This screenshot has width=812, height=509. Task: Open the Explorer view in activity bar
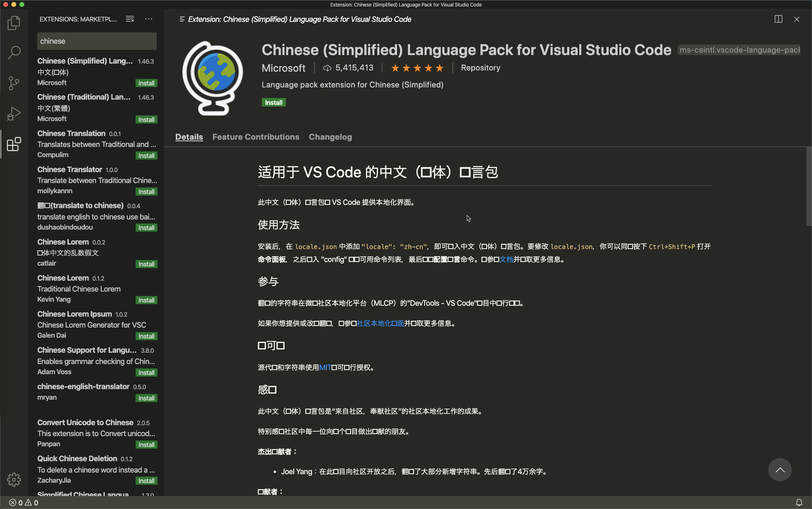(x=14, y=23)
